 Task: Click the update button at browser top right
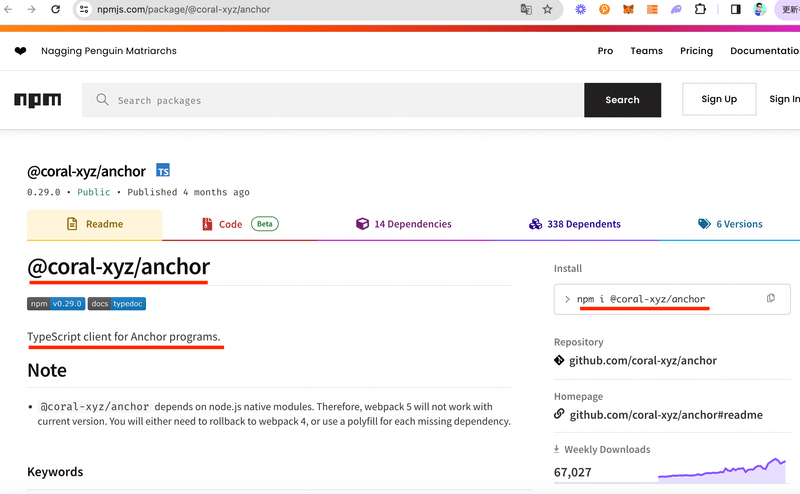[x=787, y=9]
